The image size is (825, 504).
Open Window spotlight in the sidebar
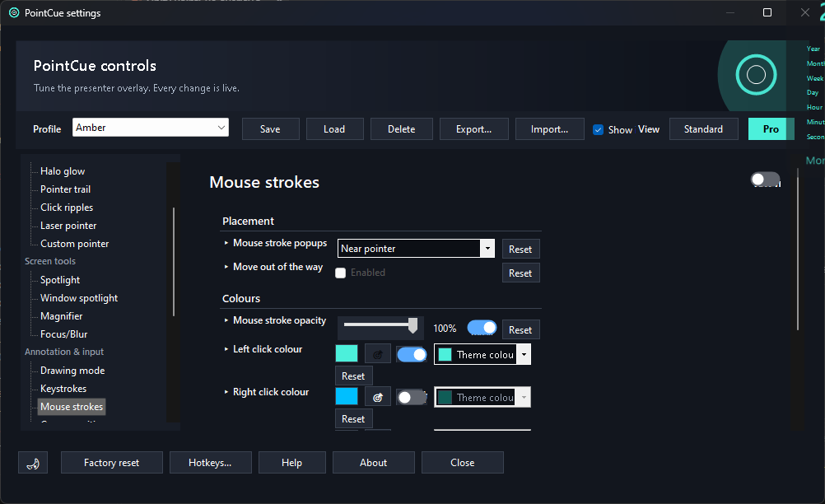click(79, 298)
